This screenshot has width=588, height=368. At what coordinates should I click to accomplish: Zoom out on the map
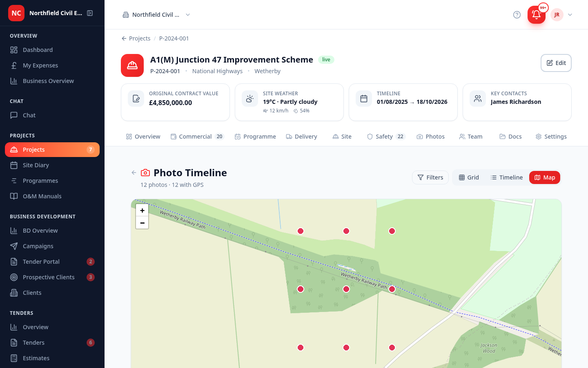coord(142,223)
